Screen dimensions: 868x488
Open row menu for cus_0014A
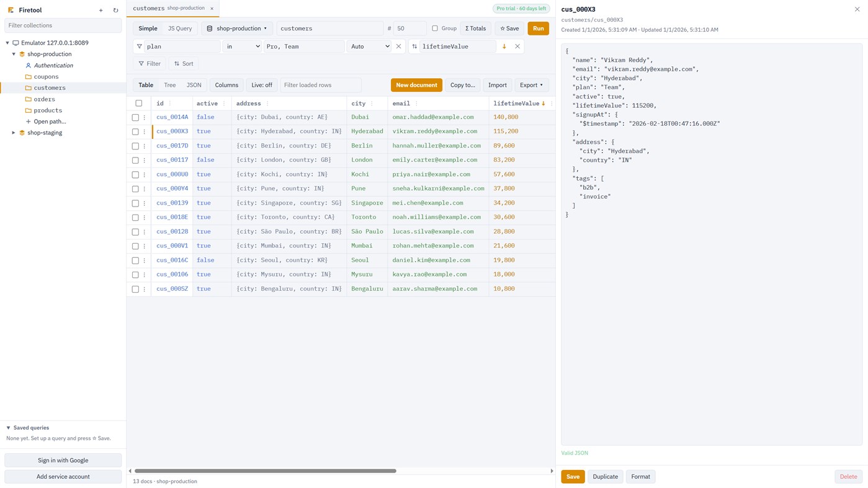(x=145, y=117)
